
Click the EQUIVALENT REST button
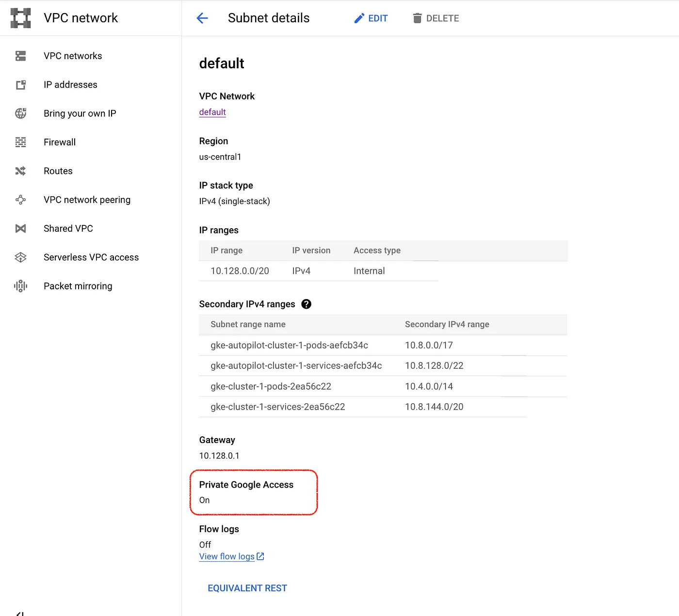pyautogui.click(x=247, y=588)
